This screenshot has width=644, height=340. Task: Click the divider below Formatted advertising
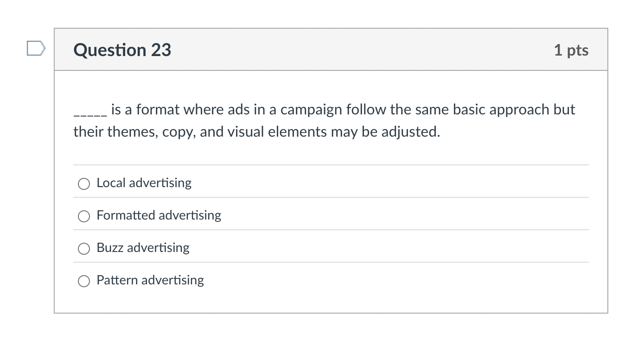point(331,230)
